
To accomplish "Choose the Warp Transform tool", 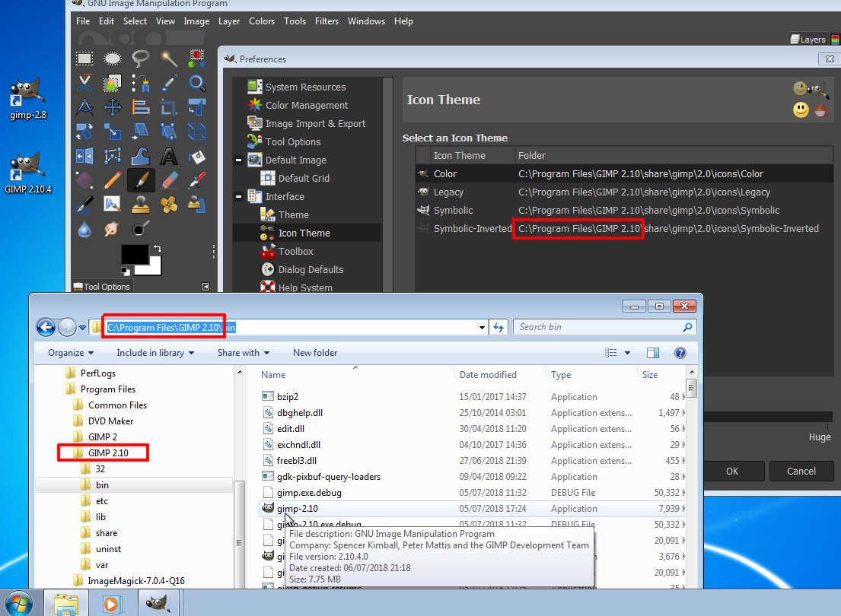I will point(141,156).
